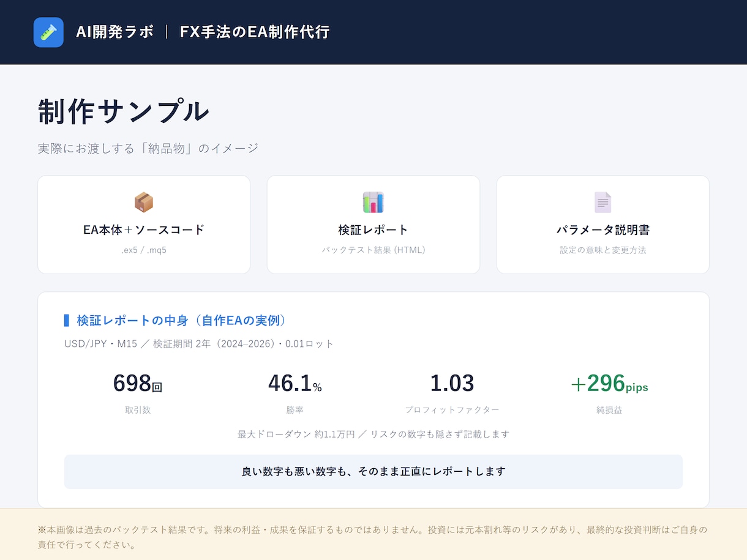Image resolution: width=747 pixels, height=560 pixels.
Task: Click the 46.1% win rate value
Action: tap(295, 384)
